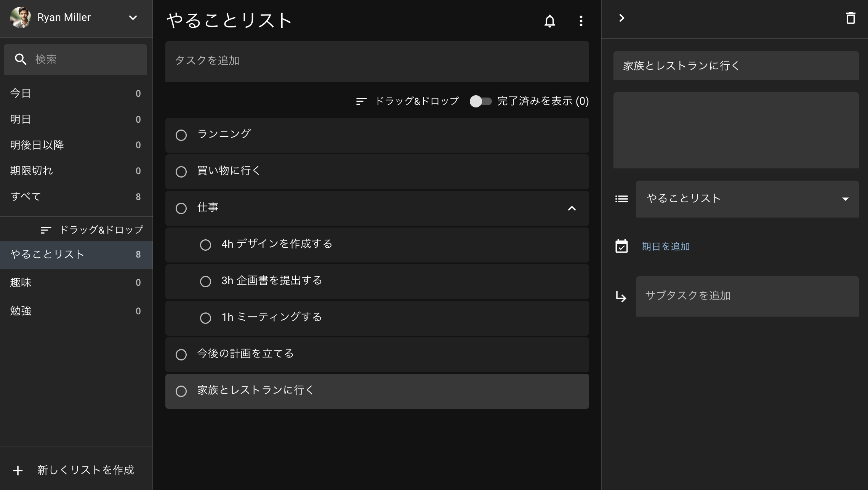Click the タスクを追加 input field

377,61
